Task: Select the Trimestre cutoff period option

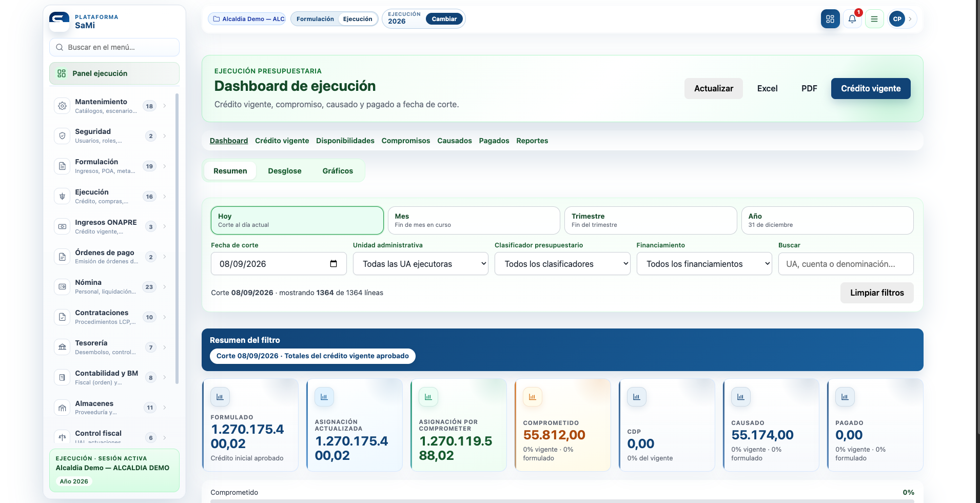Action: (651, 220)
